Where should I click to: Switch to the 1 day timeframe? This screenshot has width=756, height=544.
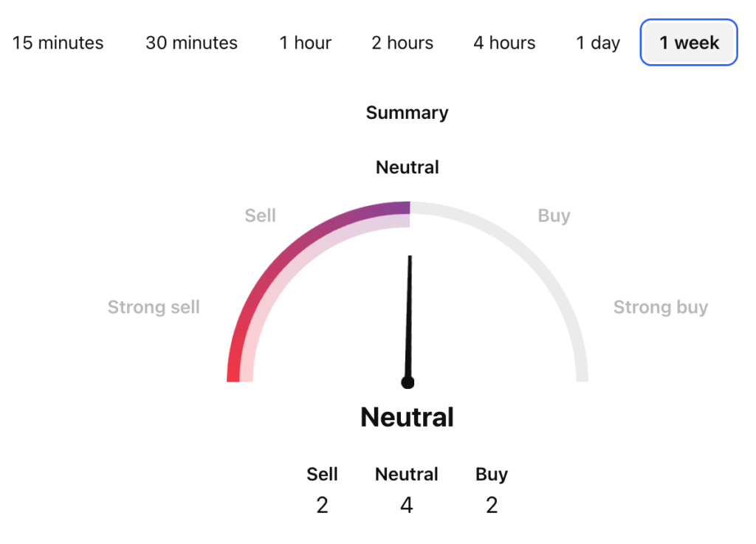pyautogui.click(x=598, y=43)
